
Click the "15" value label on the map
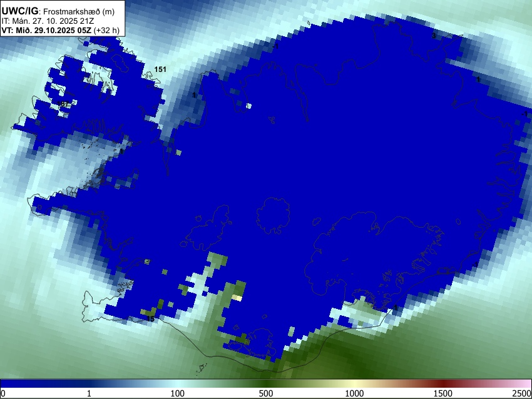click(x=150, y=319)
